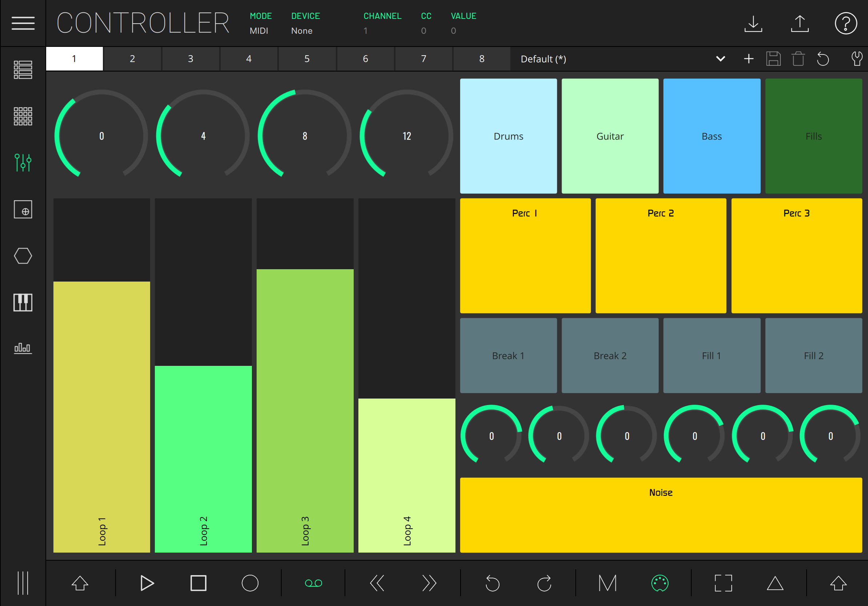Start recording with the circle button
This screenshot has height=606, width=868.
[x=250, y=583]
